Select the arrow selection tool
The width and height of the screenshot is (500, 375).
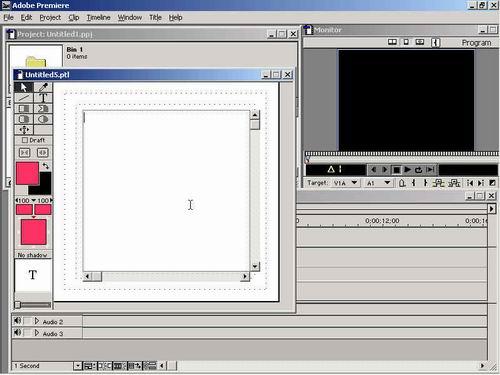[x=24, y=87]
